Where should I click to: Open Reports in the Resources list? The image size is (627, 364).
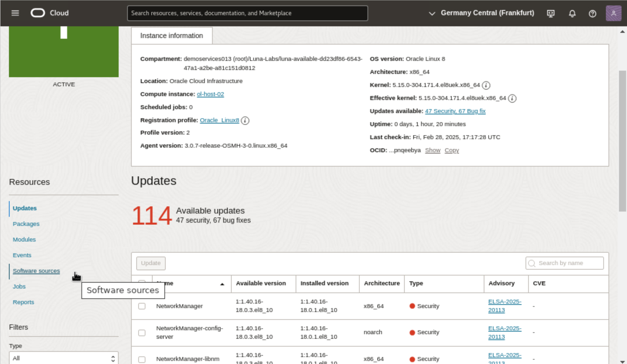click(24, 302)
